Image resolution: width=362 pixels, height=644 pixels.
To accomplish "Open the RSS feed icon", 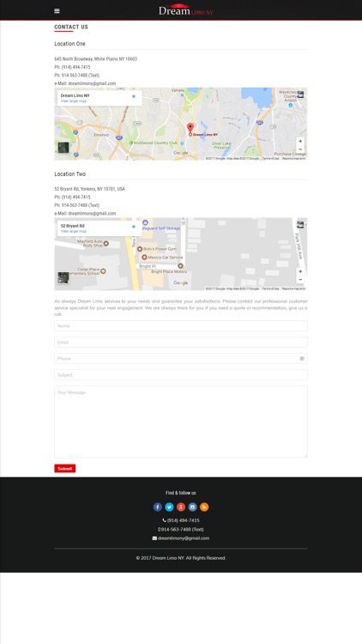I will click(x=204, y=507).
